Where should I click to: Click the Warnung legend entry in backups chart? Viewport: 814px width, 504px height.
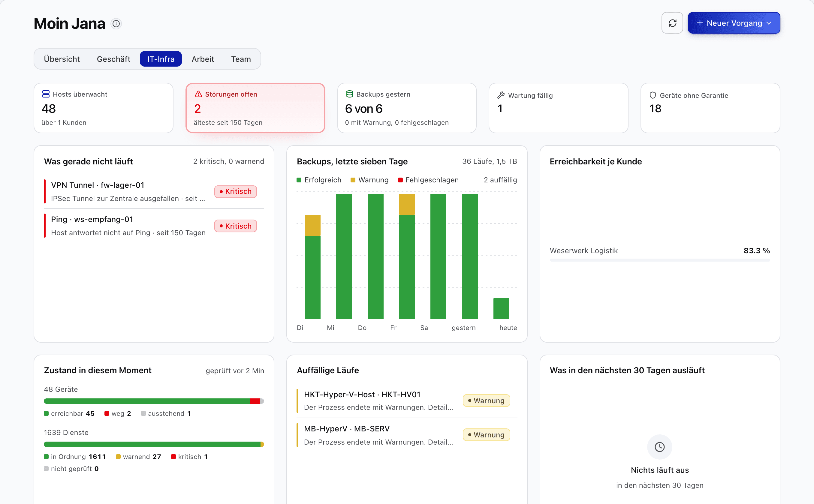pyautogui.click(x=369, y=180)
